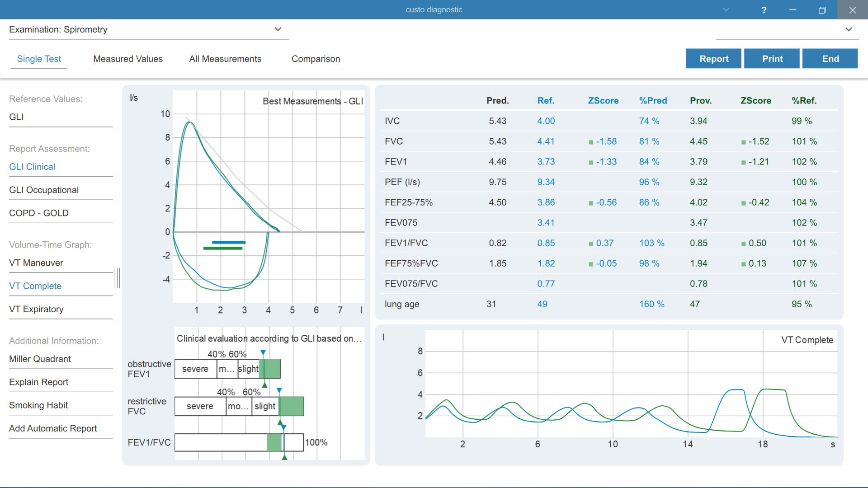Image resolution: width=868 pixels, height=488 pixels.
Task: Switch to the Measured Values tab
Action: [x=128, y=59]
